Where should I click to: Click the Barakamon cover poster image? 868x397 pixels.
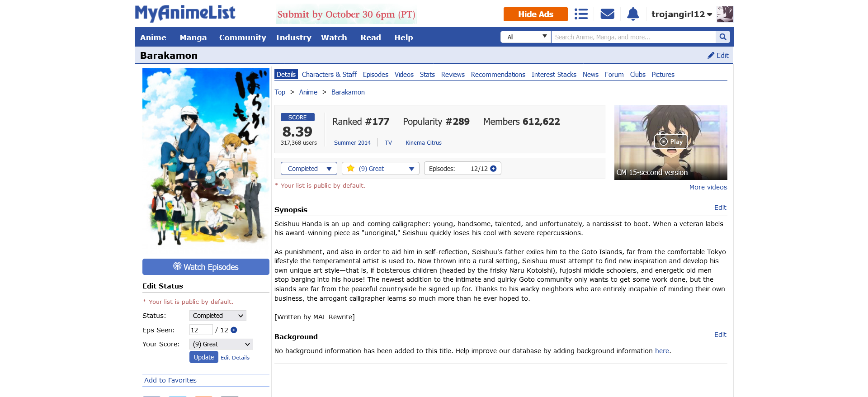tap(206, 159)
